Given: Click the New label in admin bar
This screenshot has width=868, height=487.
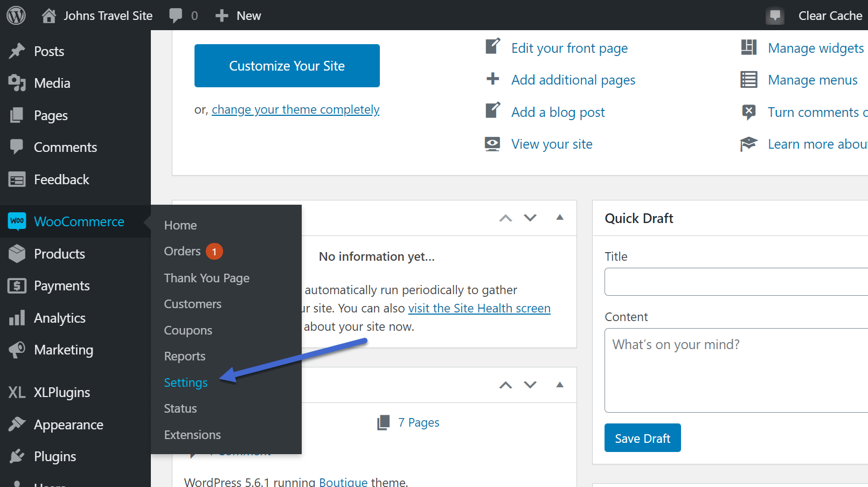Looking at the screenshot, I should pyautogui.click(x=248, y=16).
